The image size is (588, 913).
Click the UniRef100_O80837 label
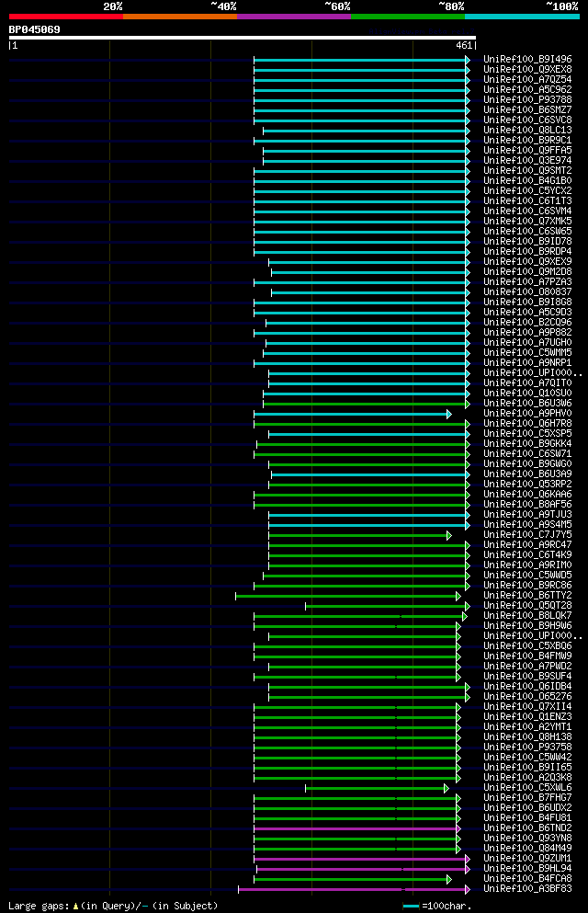point(527,291)
